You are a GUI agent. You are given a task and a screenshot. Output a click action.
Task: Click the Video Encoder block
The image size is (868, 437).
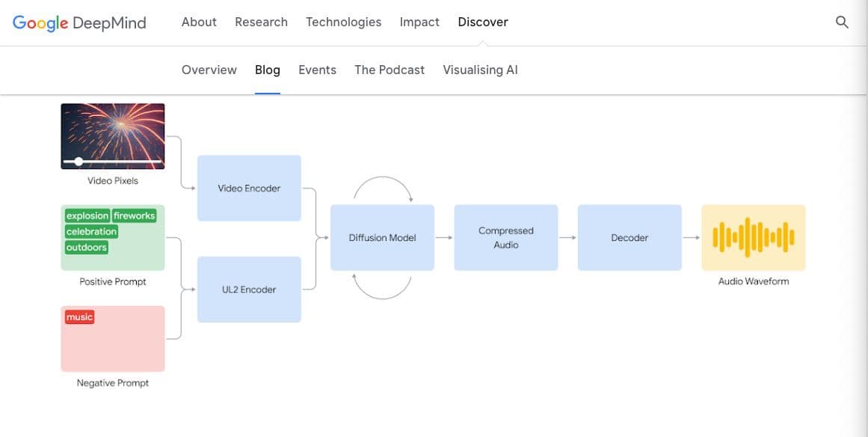249,189
